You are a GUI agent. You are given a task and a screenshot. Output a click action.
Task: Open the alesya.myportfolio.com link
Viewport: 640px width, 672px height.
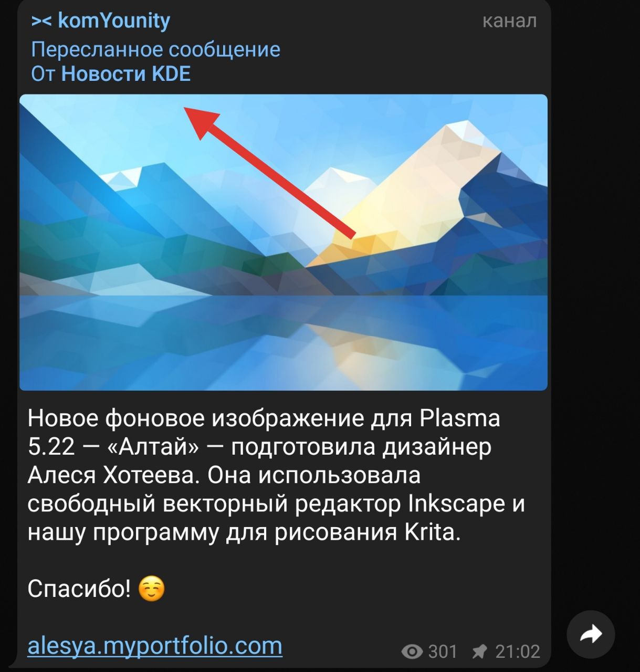click(155, 645)
